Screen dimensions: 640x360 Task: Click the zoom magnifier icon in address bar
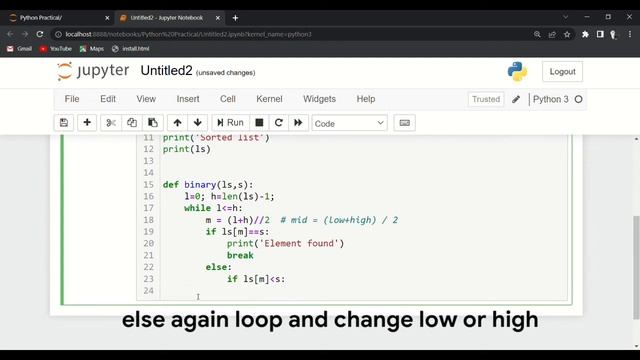537,35
